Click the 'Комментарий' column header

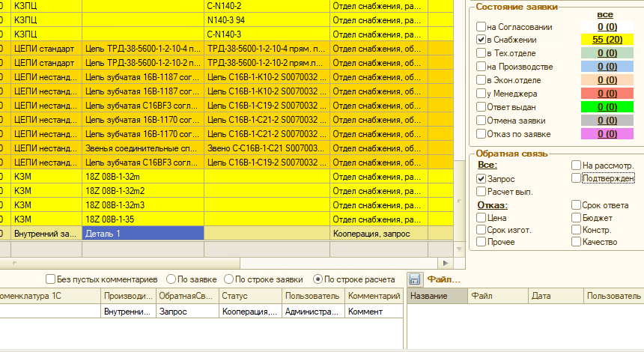coord(374,296)
